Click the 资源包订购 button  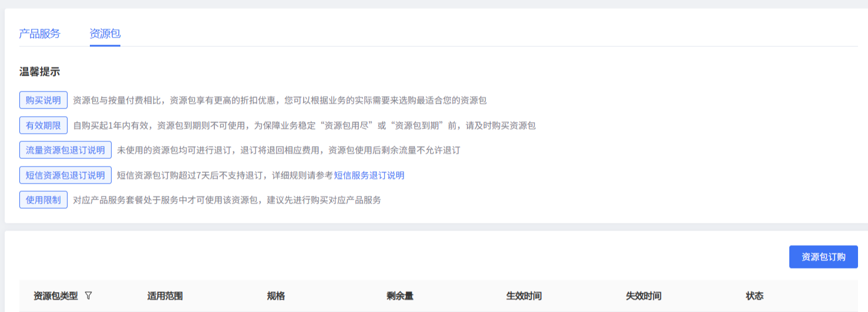[x=823, y=257]
